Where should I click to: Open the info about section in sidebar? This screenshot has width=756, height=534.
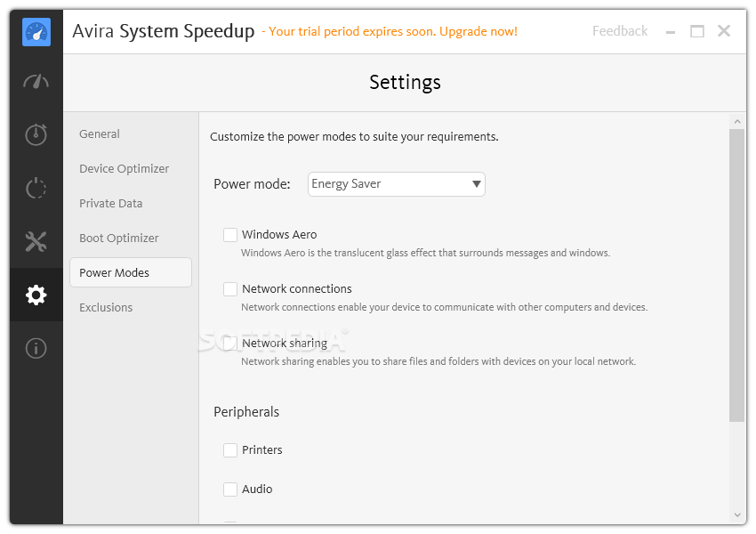(36, 348)
